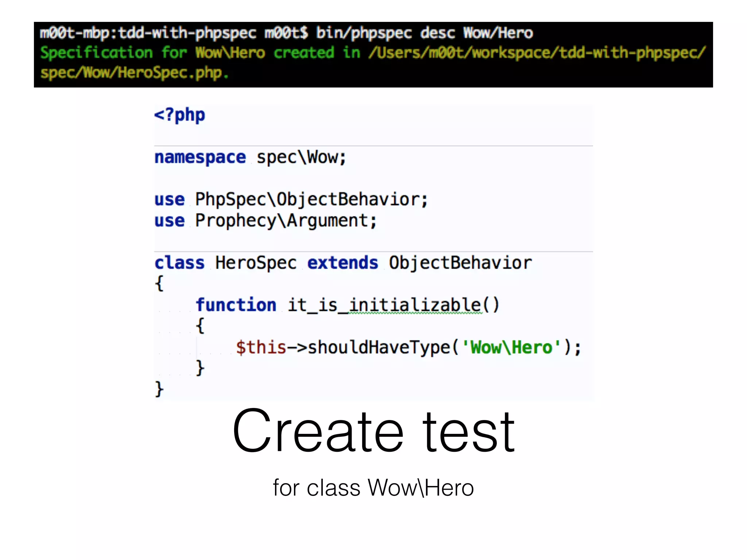Image resolution: width=747 pixels, height=560 pixels.
Task: Click the '<?php' opening tag
Action: pos(179,115)
